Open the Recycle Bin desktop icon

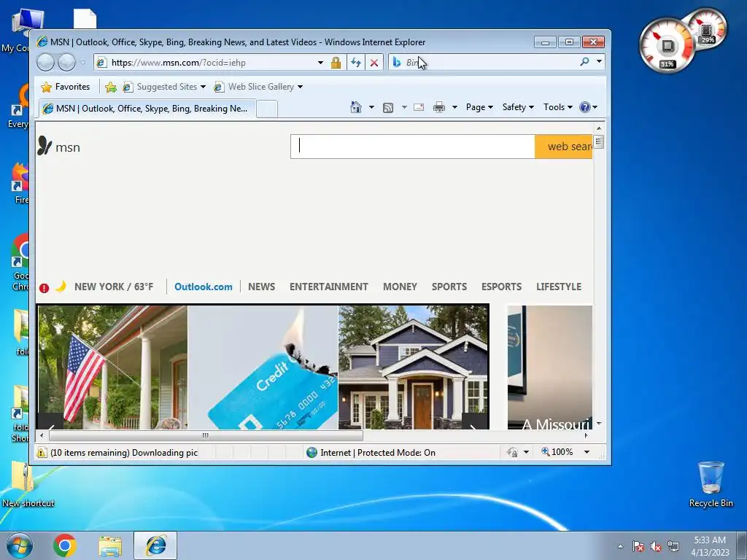pyautogui.click(x=711, y=484)
